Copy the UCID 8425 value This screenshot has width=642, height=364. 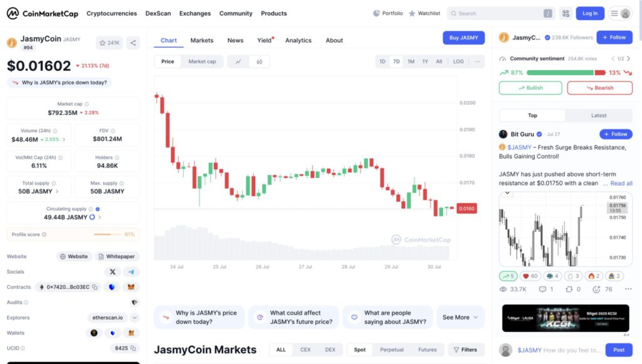tap(133, 348)
